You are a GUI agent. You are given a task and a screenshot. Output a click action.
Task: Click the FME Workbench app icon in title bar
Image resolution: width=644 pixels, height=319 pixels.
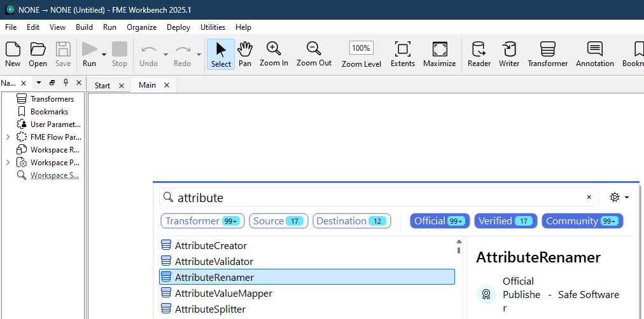[x=10, y=10]
